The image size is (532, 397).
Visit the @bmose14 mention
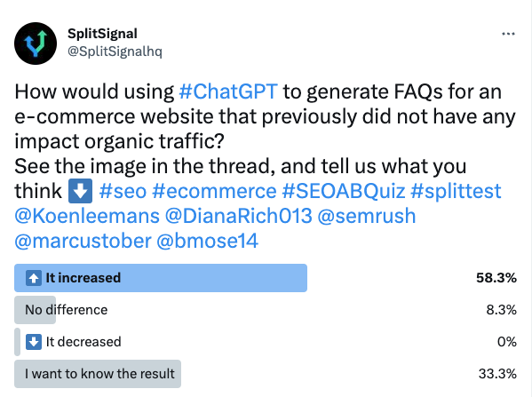click(x=208, y=241)
